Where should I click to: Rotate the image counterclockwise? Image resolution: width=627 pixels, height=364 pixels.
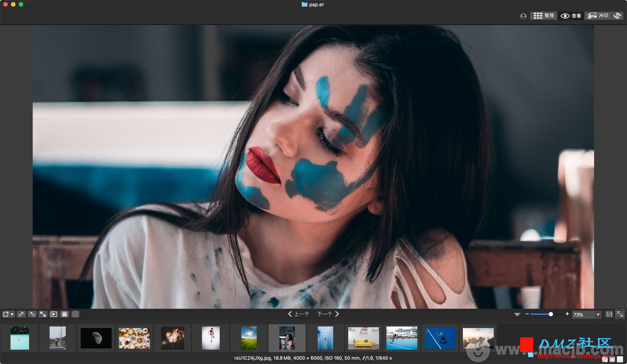[x=21, y=314]
